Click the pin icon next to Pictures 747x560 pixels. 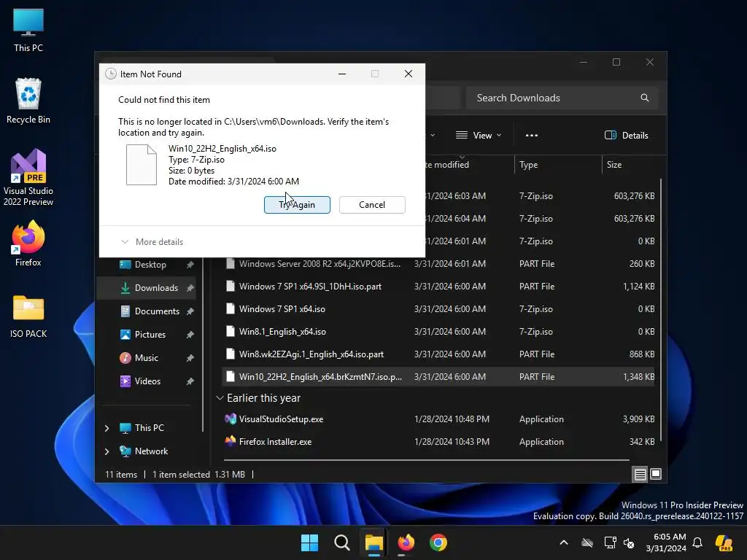click(190, 334)
